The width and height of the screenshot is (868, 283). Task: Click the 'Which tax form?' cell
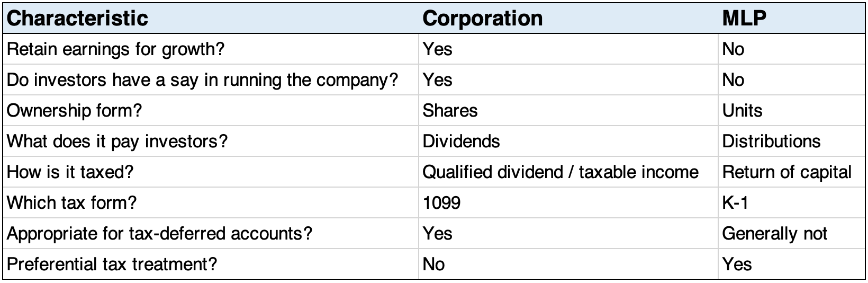pos(71,203)
